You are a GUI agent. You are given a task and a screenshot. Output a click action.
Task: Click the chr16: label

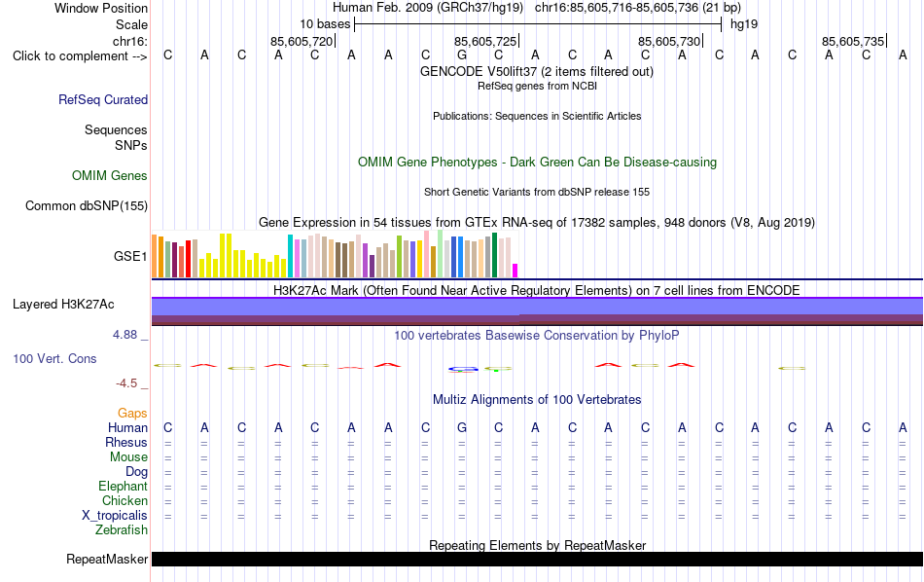coord(129,41)
